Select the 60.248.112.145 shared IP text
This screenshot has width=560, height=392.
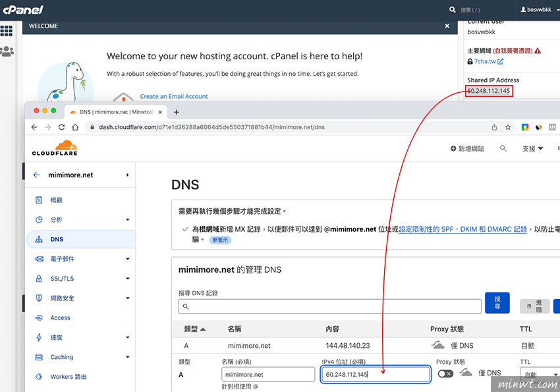489,91
